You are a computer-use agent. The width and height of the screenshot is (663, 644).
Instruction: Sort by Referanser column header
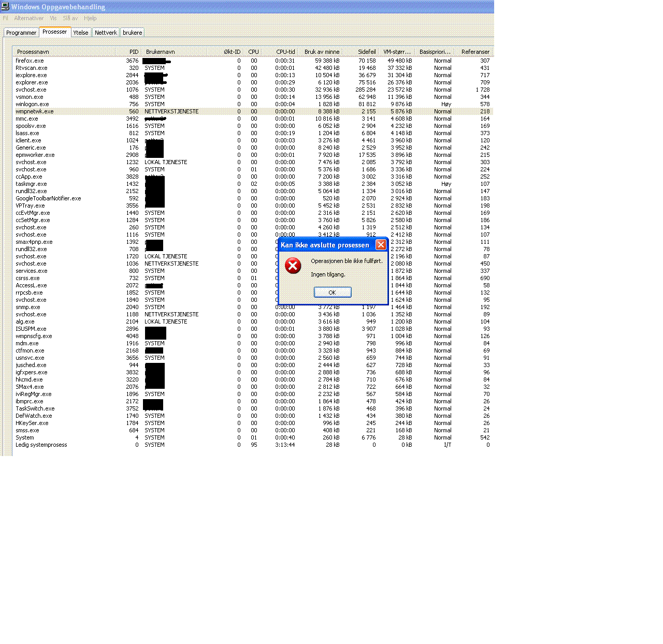[473, 52]
